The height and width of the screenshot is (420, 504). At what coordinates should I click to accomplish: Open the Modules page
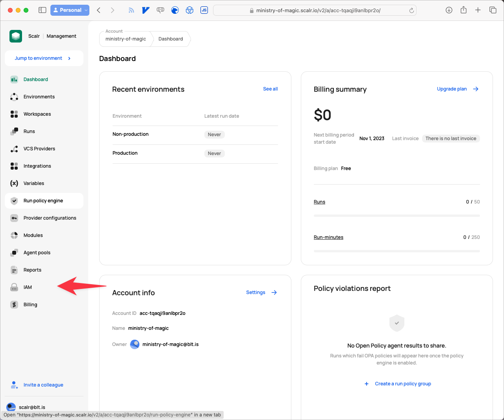(x=33, y=235)
